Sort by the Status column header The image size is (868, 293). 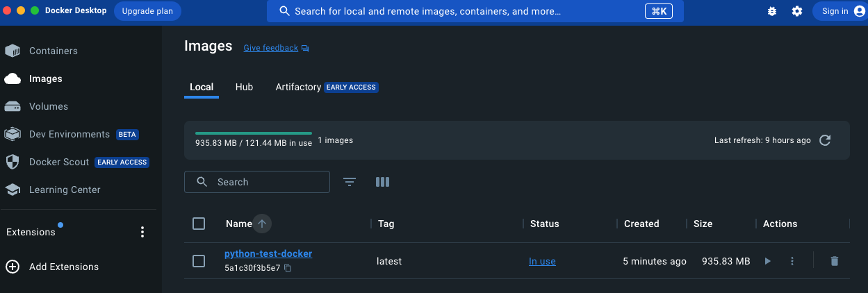pyautogui.click(x=545, y=224)
